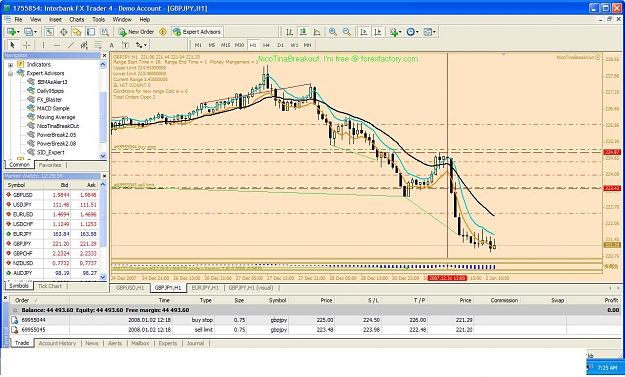Open the Tick Chart tab

click(49, 286)
